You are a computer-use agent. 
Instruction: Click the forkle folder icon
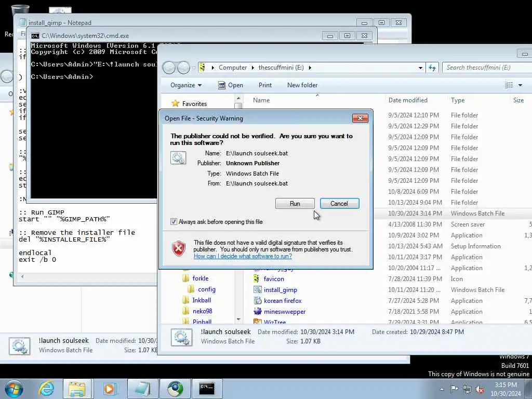[x=185, y=278]
